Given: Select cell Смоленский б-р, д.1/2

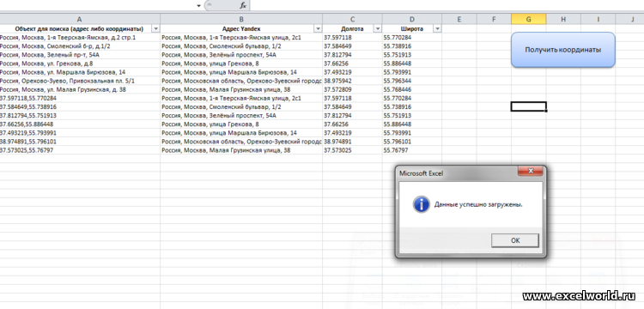Looking at the screenshot, I should coord(80,46).
